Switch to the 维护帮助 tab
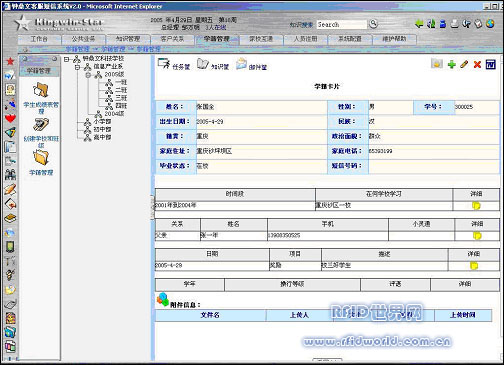Image resolution: width=504 pixels, height=365 pixels. (394, 39)
